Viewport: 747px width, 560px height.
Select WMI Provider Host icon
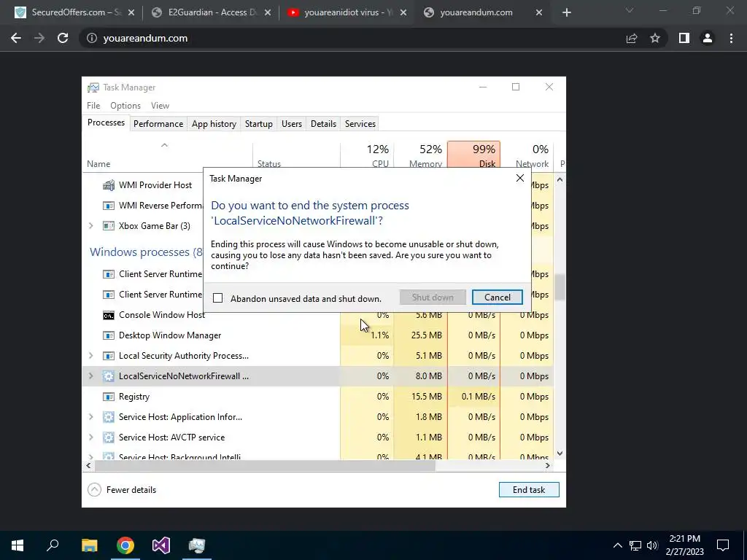pos(109,184)
